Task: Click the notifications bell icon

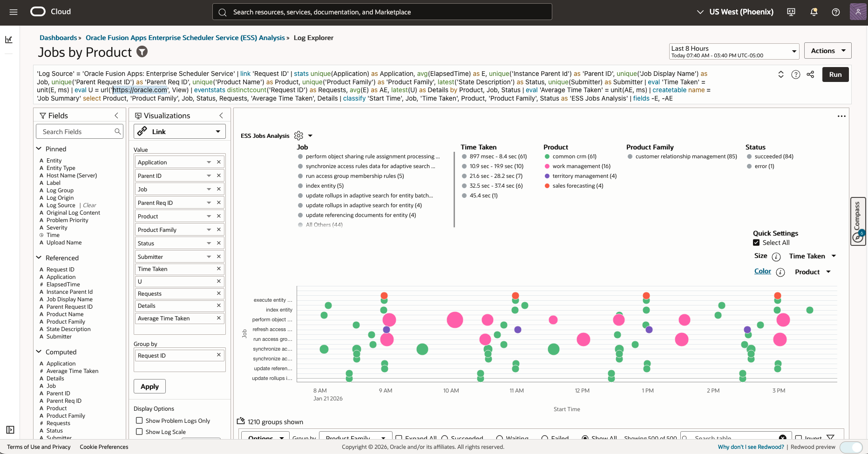Action: [814, 12]
